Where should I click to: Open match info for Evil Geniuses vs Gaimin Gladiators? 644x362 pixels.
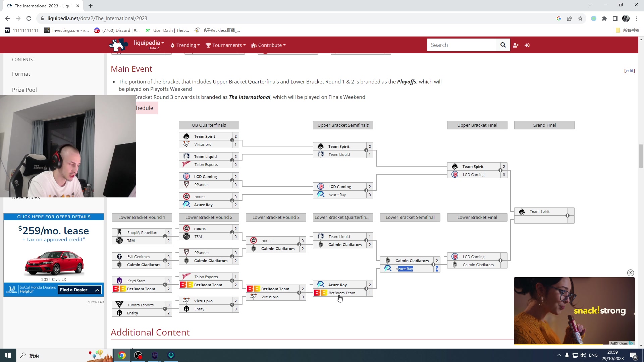[x=165, y=260]
